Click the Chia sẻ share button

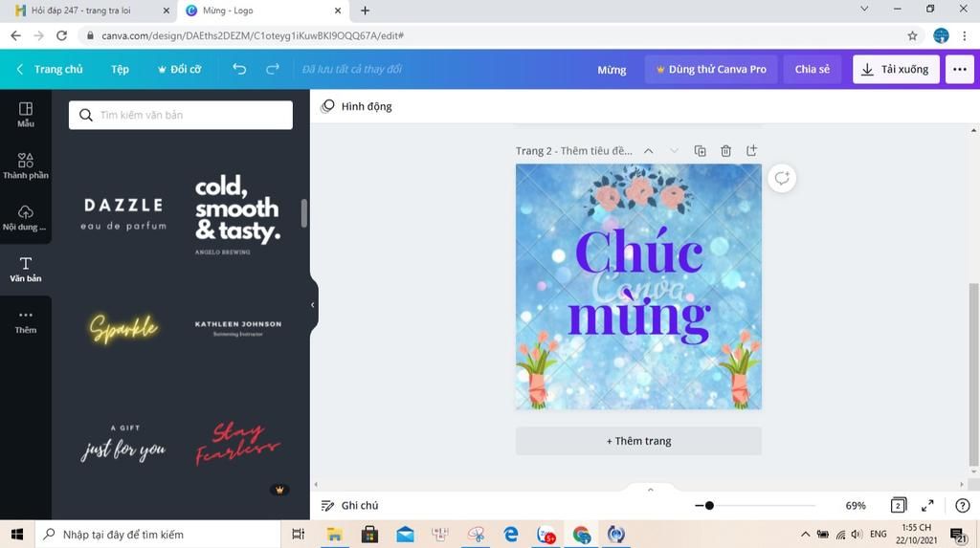click(812, 70)
